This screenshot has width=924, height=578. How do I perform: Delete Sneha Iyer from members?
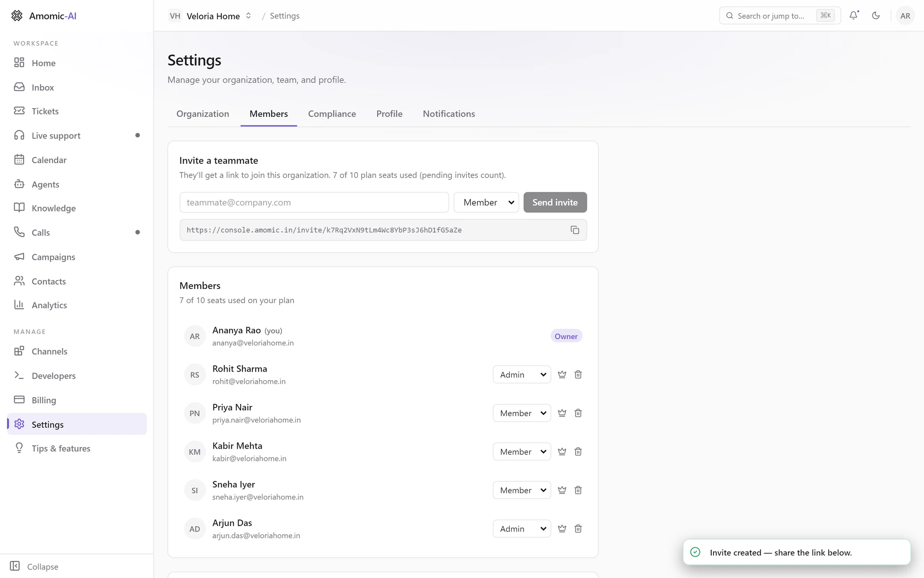point(578,490)
